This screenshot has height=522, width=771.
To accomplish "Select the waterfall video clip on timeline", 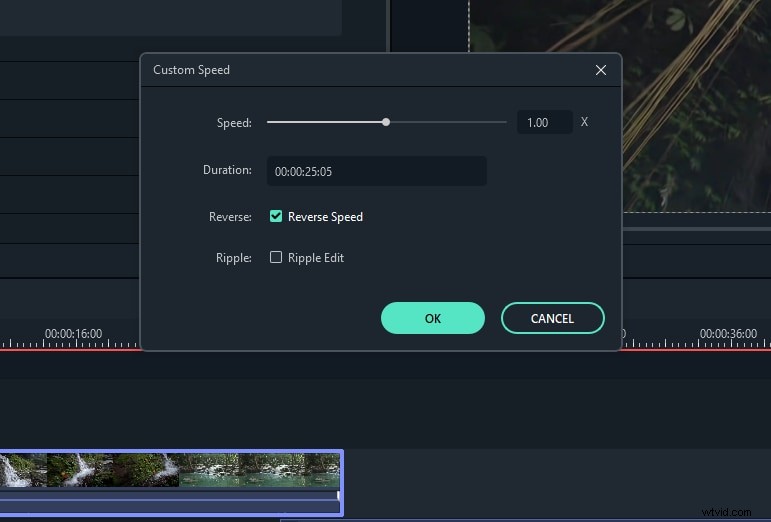I will tap(171, 483).
